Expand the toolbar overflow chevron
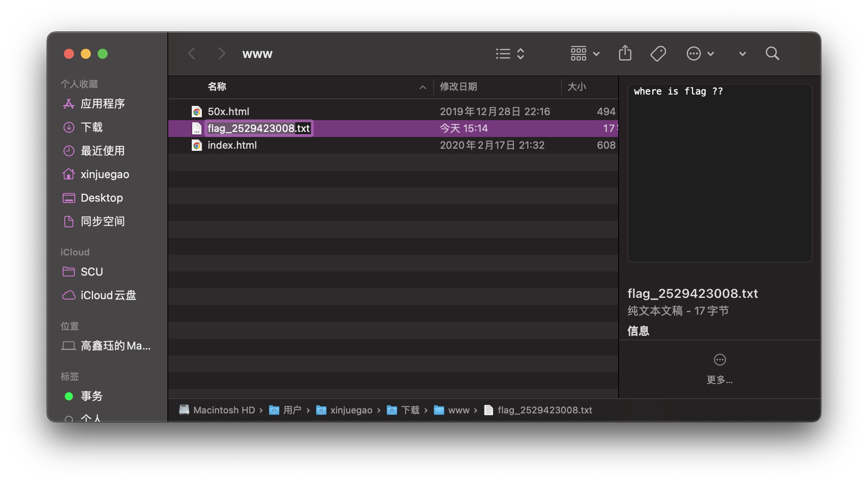Screen dimensions: 868x484 [x=742, y=53]
